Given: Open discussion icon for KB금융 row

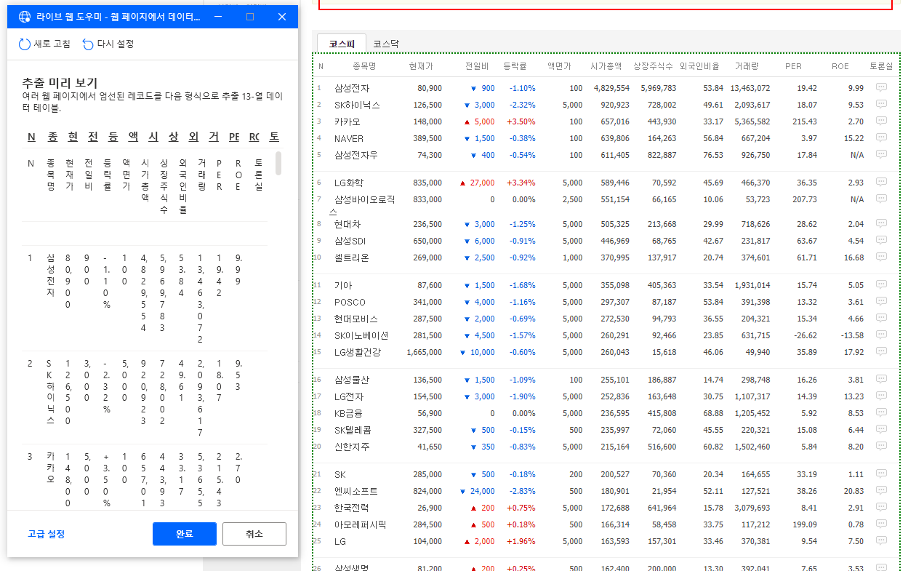Looking at the screenshot, I should (881, 412).
